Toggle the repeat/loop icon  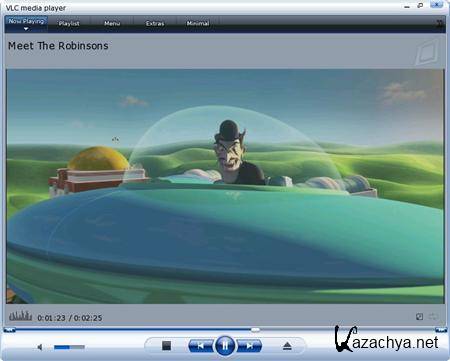(433, 316)
